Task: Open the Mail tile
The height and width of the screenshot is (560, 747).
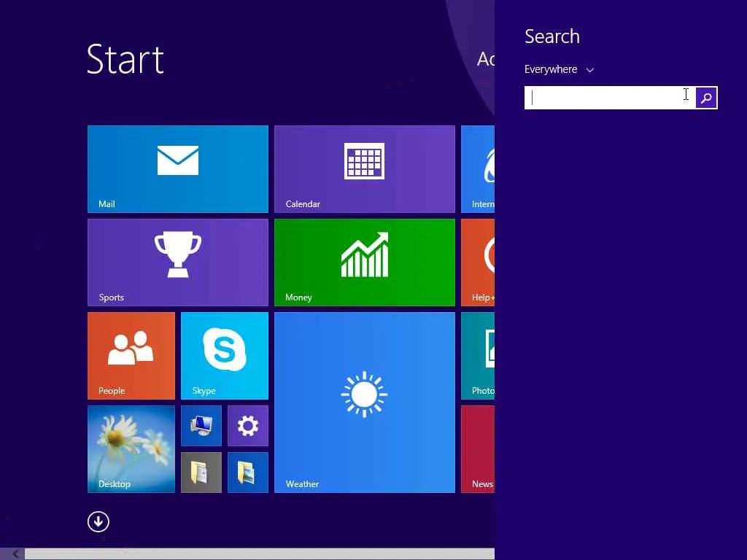Action: 178,169
